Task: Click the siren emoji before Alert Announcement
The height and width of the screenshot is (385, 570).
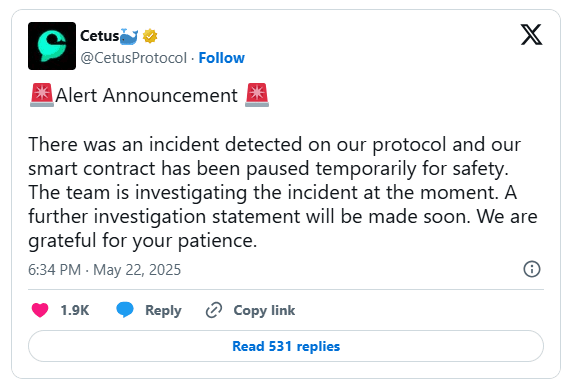Action: pos(42,95)
